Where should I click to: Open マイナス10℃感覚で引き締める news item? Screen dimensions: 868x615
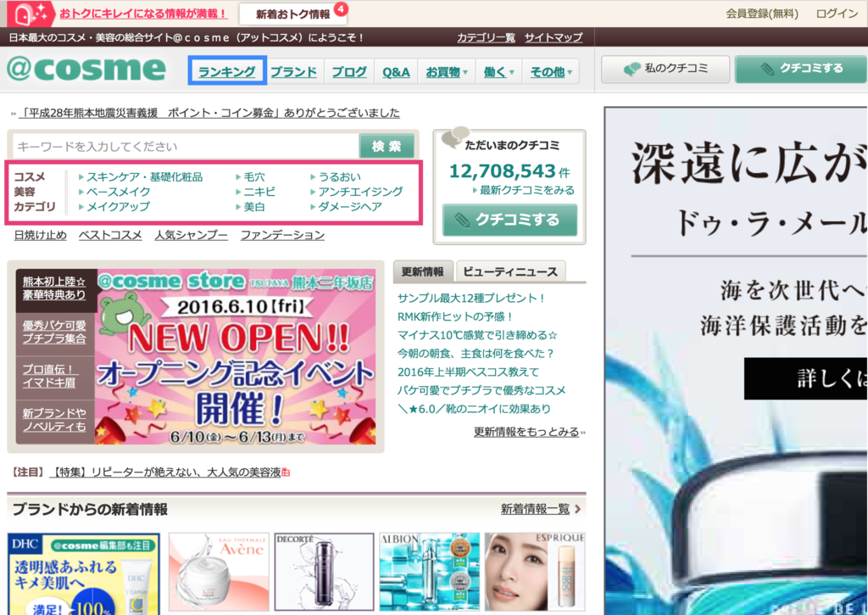point(477,335)
